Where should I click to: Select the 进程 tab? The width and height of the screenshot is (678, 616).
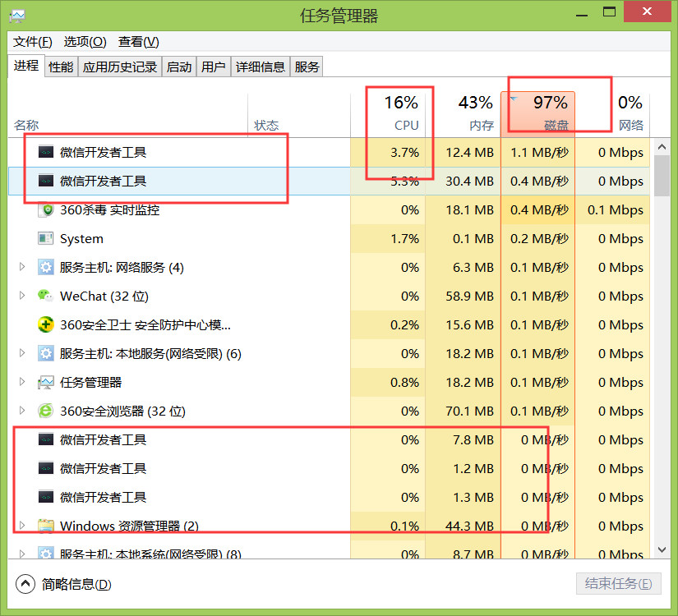[x=26, y=66]
